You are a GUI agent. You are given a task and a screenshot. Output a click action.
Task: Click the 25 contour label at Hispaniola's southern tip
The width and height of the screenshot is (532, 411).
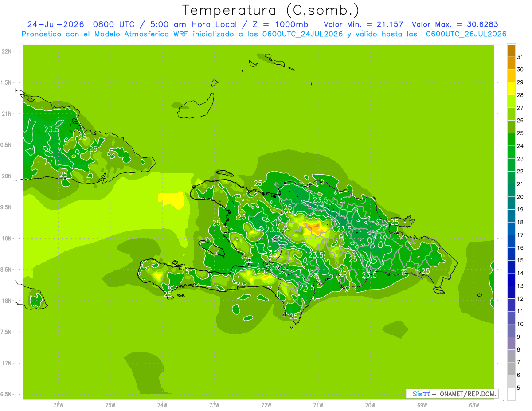point(293,317)
